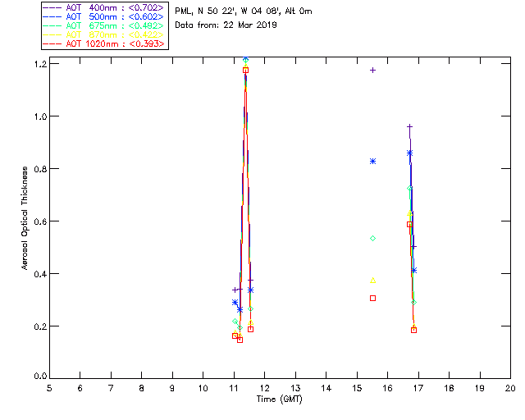Screen dimensions: 525x420
Task: Click the legend entry AOT 870nm <0.422>
Action: 103,34
